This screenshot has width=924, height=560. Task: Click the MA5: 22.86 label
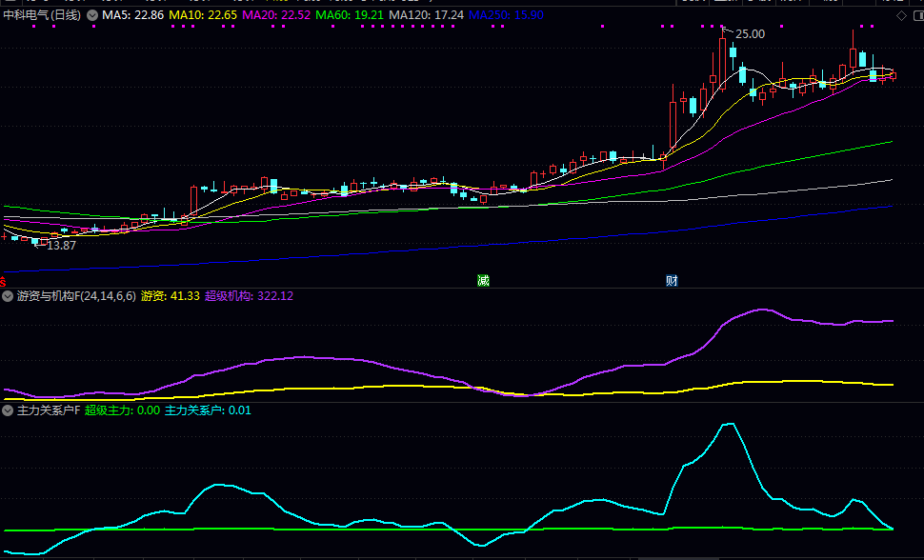click(132, 15)
